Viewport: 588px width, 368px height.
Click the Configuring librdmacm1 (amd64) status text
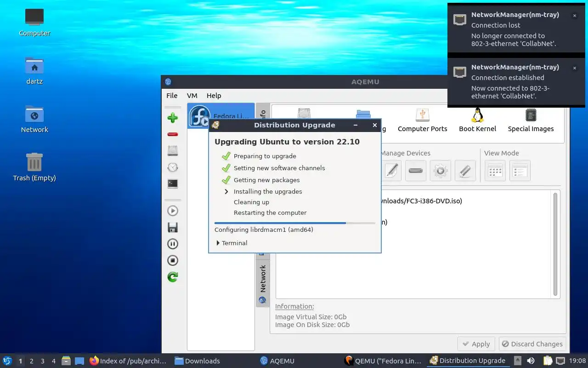[x=264, y=230]
